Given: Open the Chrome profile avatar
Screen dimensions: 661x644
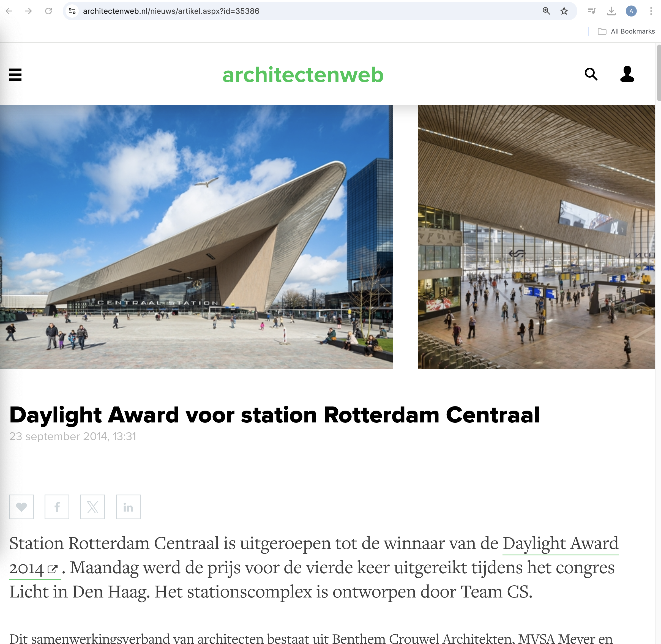Looking at the screenshot, I should (631, 11).
